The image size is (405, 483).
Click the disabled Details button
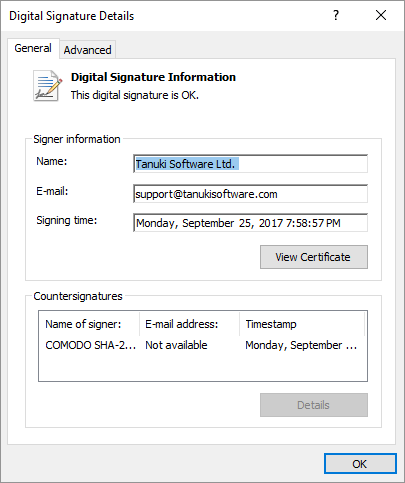tap(314, 405)
